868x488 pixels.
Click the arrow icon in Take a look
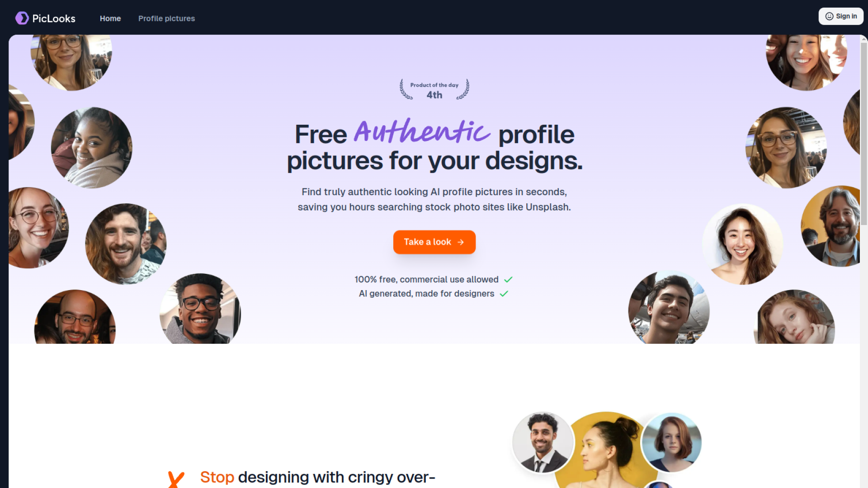click(x=461, y=242)
